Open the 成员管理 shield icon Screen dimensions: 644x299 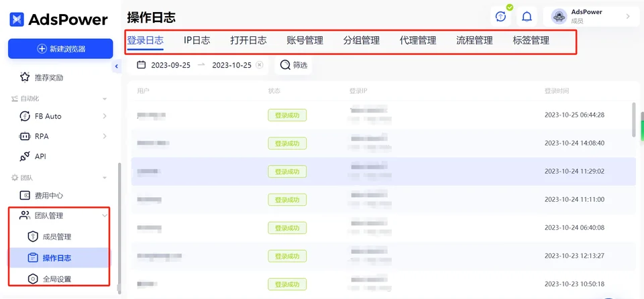[x=32, y=237]
